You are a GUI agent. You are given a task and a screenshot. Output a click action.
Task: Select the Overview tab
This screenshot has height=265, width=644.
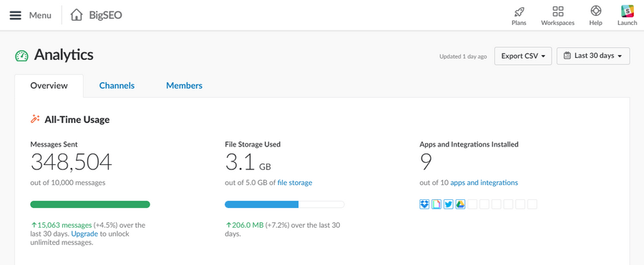tap(49, 86)
